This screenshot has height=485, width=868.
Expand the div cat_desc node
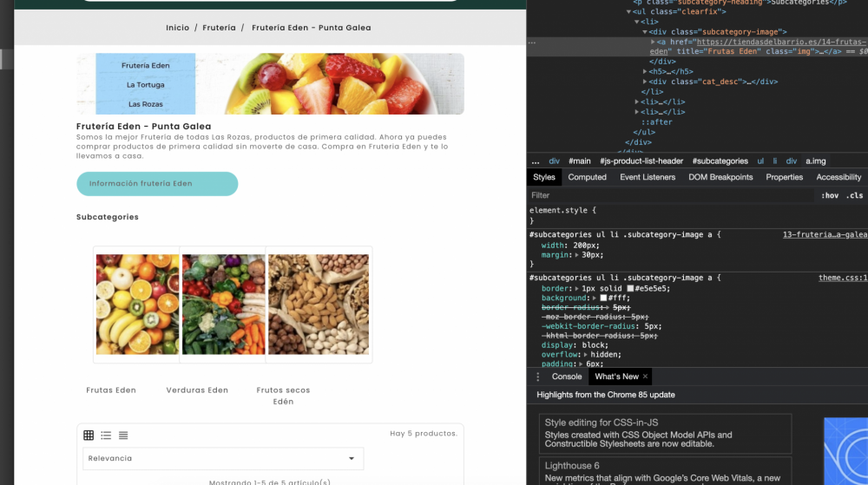tap(645, 82)
